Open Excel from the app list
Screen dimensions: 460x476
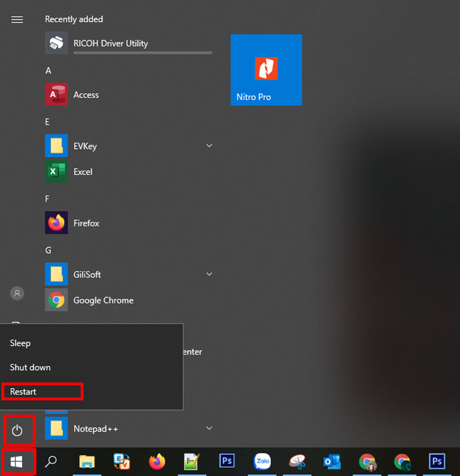click(x=83, y=171)
